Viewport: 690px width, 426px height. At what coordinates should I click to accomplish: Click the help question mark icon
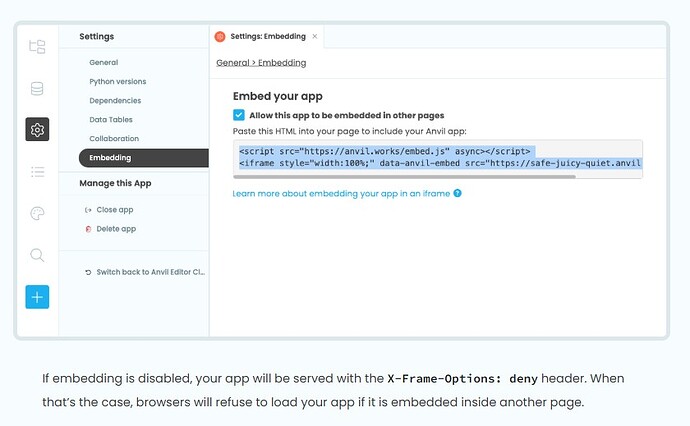(458, 193)
